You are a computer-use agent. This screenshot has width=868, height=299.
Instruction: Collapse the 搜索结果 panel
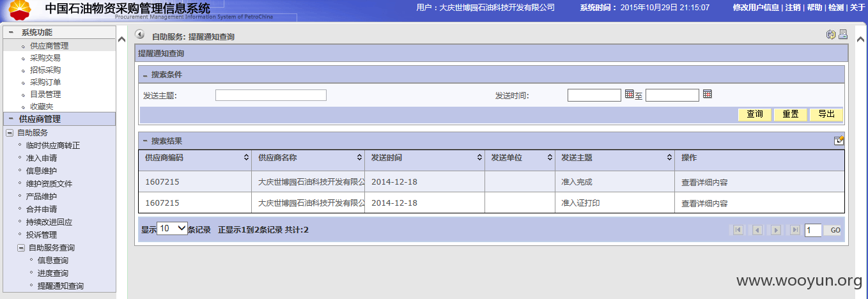pos(145,141)
